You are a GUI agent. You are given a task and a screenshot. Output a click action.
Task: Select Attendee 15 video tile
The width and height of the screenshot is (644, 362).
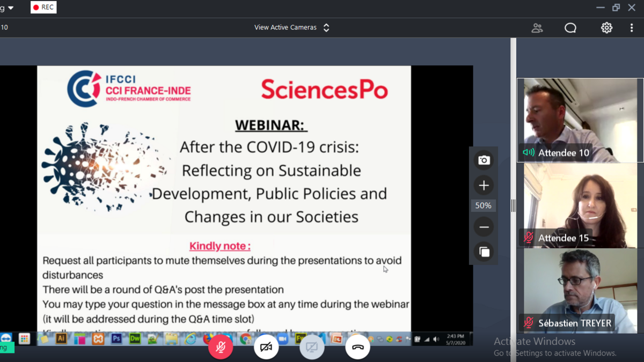click(580, 205)
